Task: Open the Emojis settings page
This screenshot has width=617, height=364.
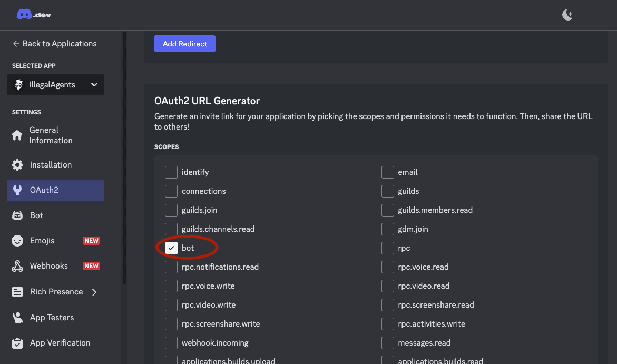Action: tap(55, 240)
